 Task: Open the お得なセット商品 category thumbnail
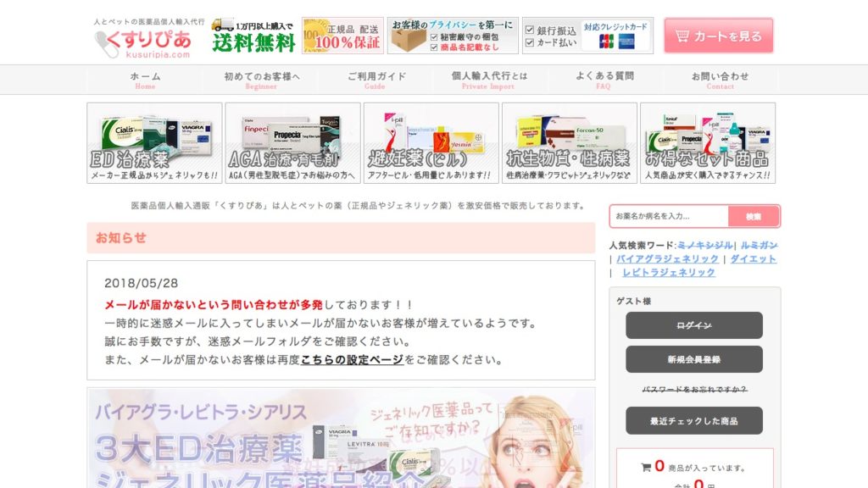708,142
